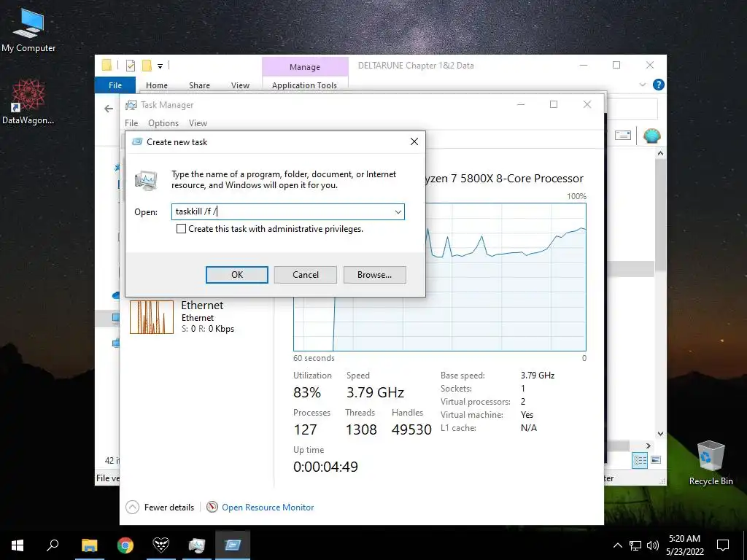Click the Task Manager title bar icon
The image size is (747, 560).
point(131,105)
